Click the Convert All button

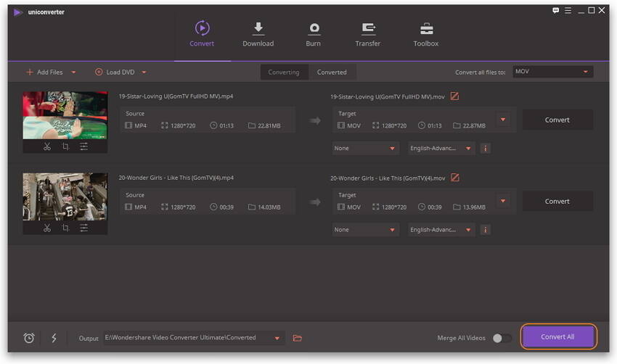click(x=557, y=337)
